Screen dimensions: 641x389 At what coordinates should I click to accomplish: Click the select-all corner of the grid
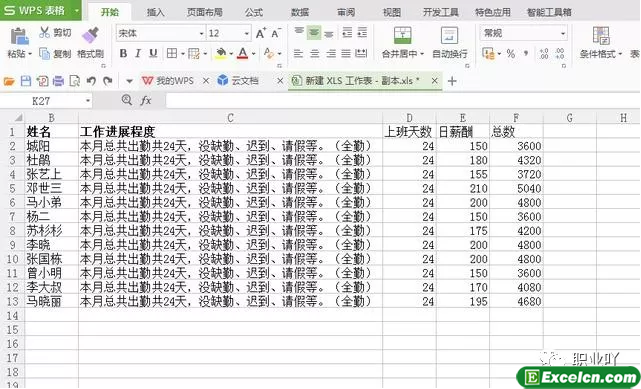click(18, 118)
